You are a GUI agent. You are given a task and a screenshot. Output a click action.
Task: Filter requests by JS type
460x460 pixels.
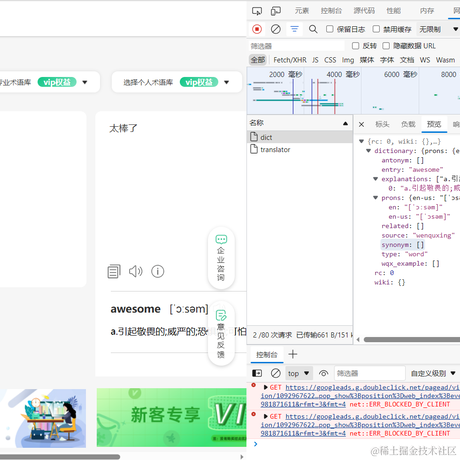pos(315,60)
